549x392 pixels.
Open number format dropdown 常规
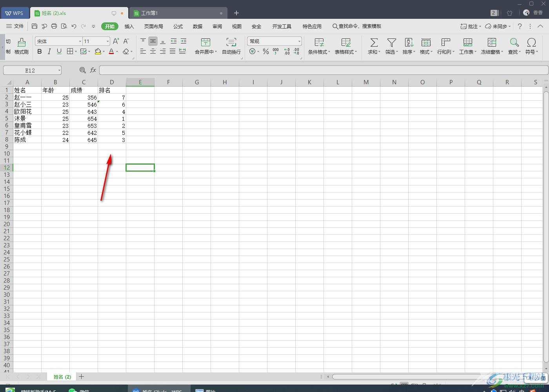299,41
